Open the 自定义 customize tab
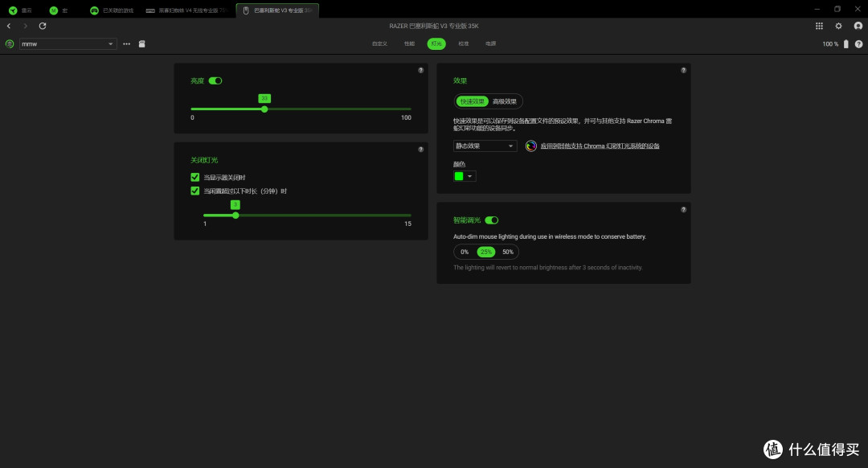The height and width of the screenshot is (468, 868). (x=379, y=43)
